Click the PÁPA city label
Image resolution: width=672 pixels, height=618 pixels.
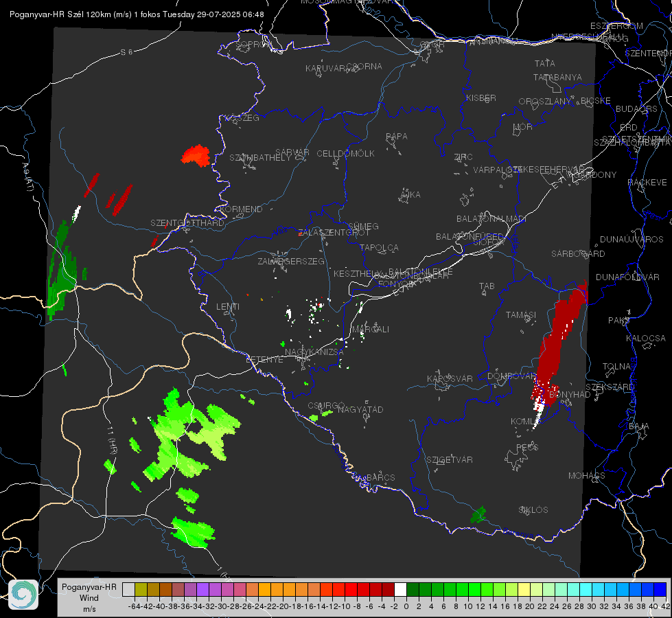click(397, 137)
